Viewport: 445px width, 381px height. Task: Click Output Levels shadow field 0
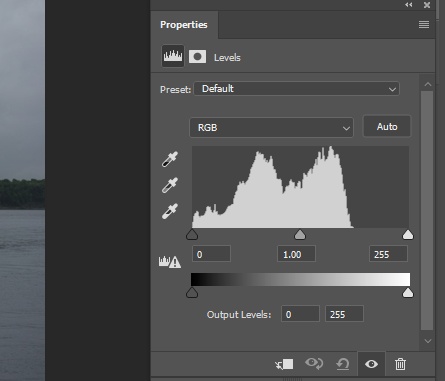click(300, 314)
